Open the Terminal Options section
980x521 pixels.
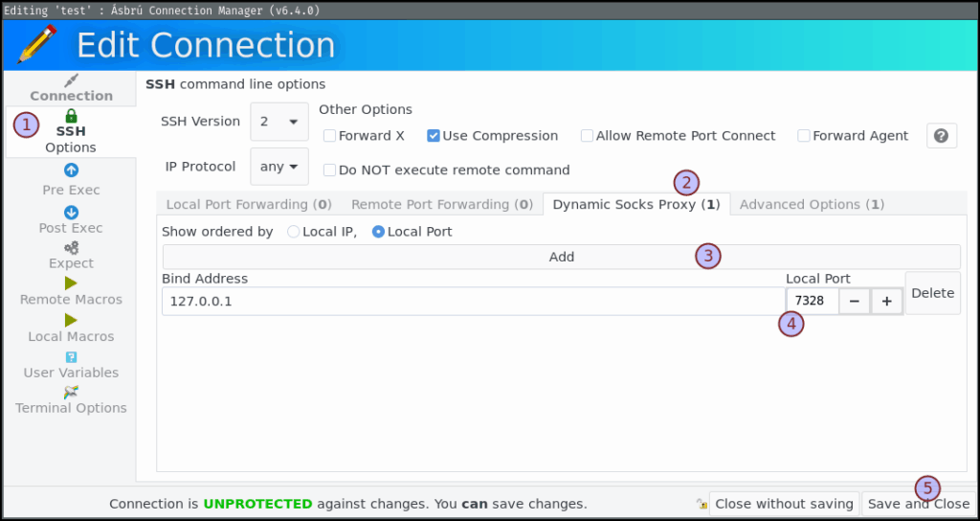pyautogui.click(x=71, y=400)
